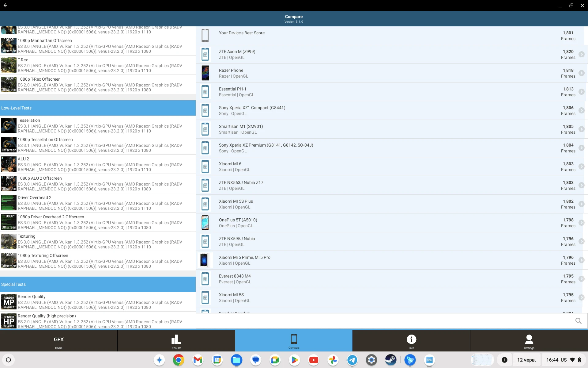Expand Xiaomi MI 6 details arrow
588x368 pixels.
point(581,167)
